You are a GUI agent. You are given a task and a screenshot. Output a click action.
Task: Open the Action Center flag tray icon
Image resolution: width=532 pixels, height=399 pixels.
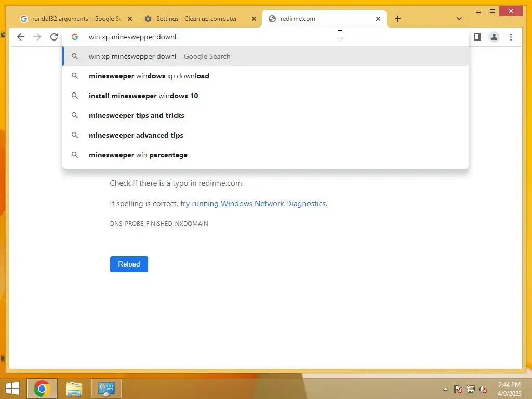[458, 389]
